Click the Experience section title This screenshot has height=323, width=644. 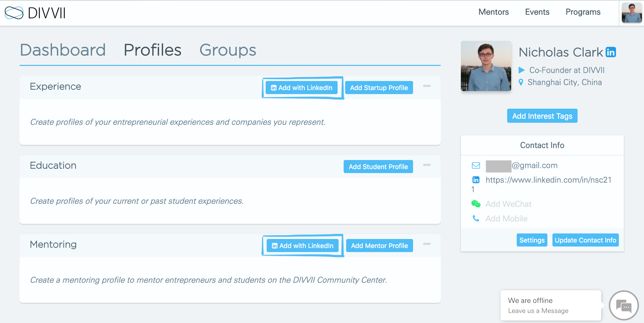55,87
